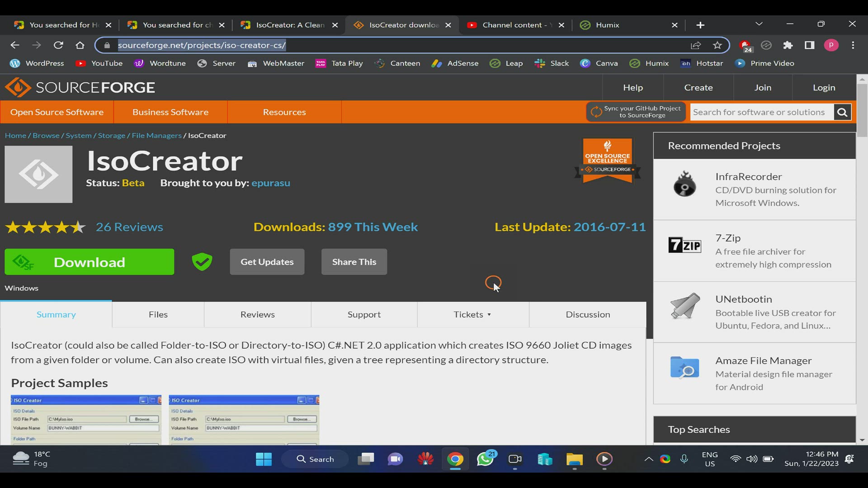The width and height of the screenshot is (868, 488).
Task: Click the Amaze File Manager folder icon
Action: tap(684, 367)
